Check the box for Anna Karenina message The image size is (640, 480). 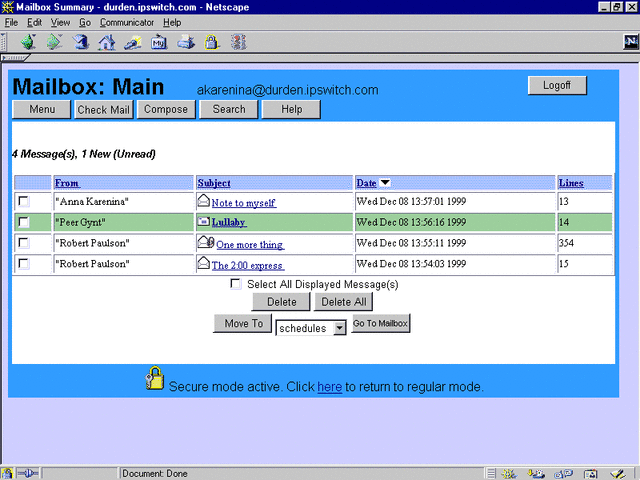(24, 201)
